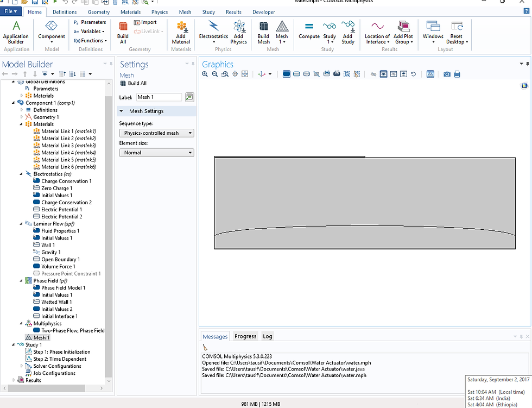Click the Variables button in ribbon
The height and width of the screenshot is (408, 532).
click(89, 31)
